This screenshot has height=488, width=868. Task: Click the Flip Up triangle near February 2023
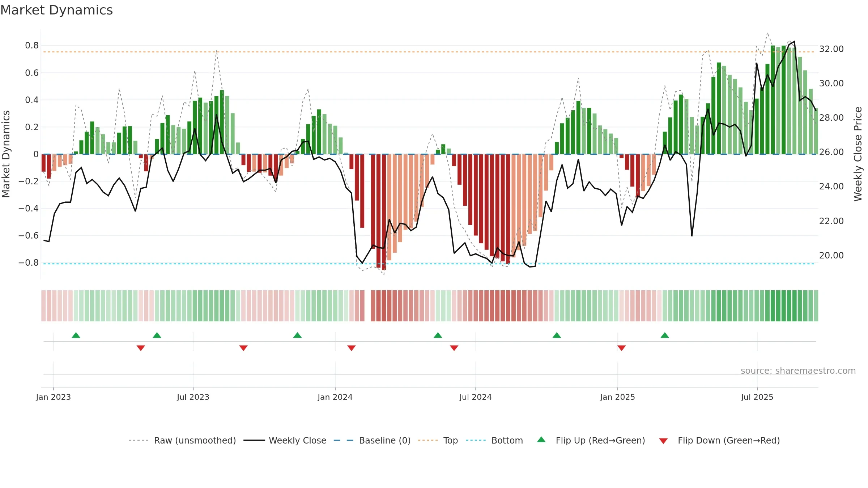click(x=76, y=335)
